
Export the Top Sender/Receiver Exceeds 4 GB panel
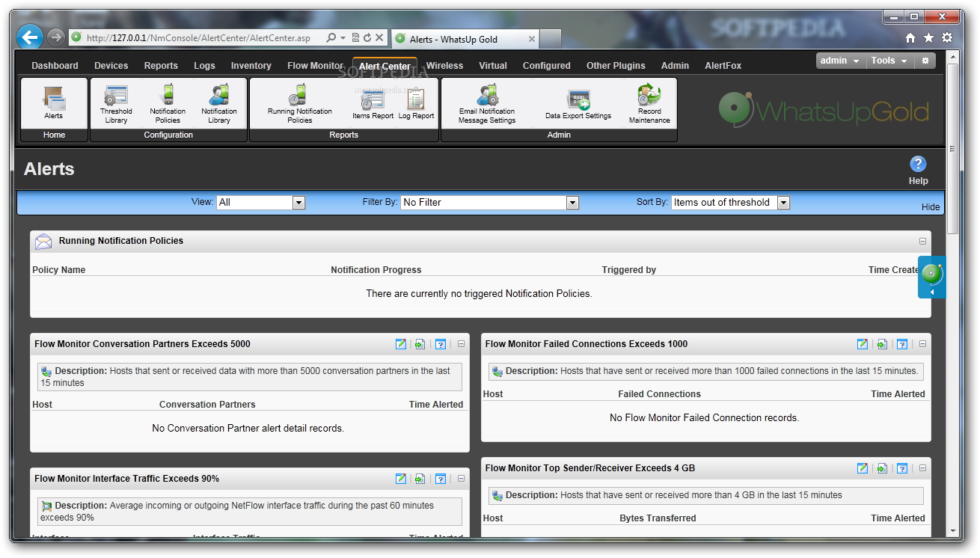882,468
